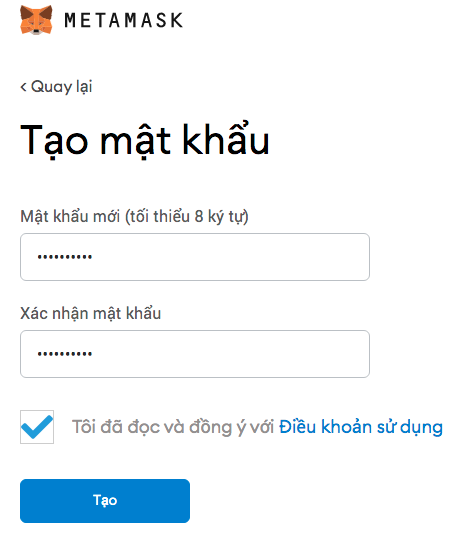Click the masked dots in Xác nhận mật khẩu field
The image size is (458, 536).
click(65, 354)
